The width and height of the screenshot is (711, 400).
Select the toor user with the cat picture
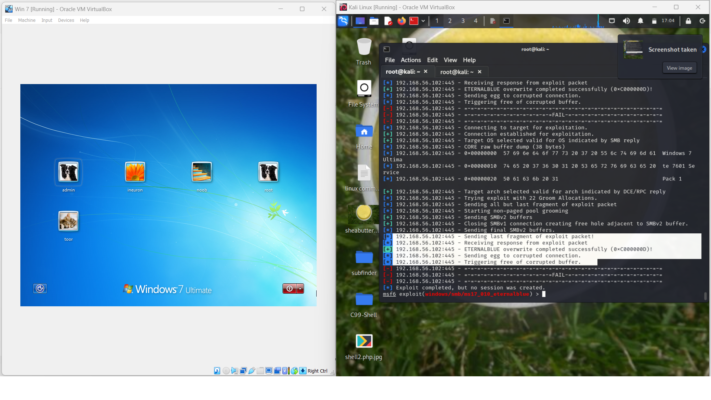coord(68,225)
